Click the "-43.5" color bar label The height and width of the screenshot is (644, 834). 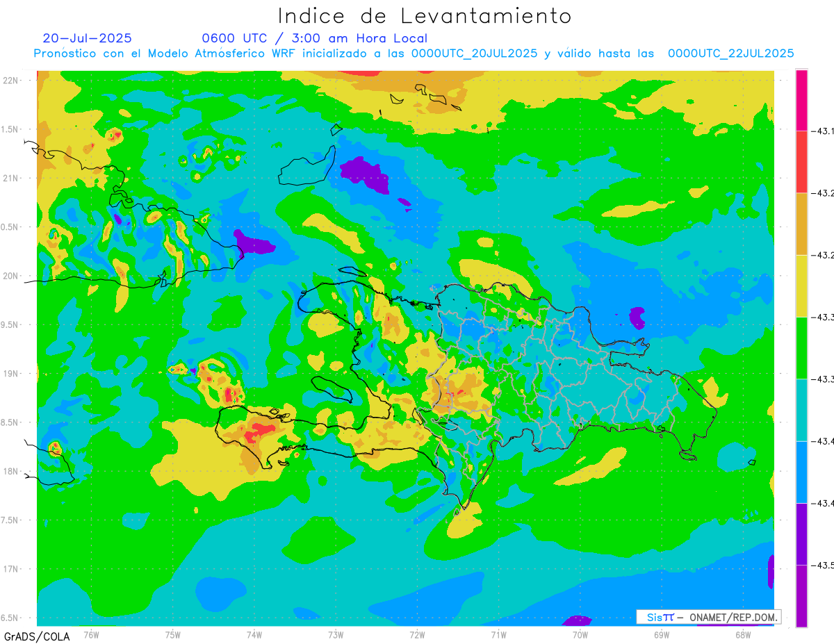point(821,565)
